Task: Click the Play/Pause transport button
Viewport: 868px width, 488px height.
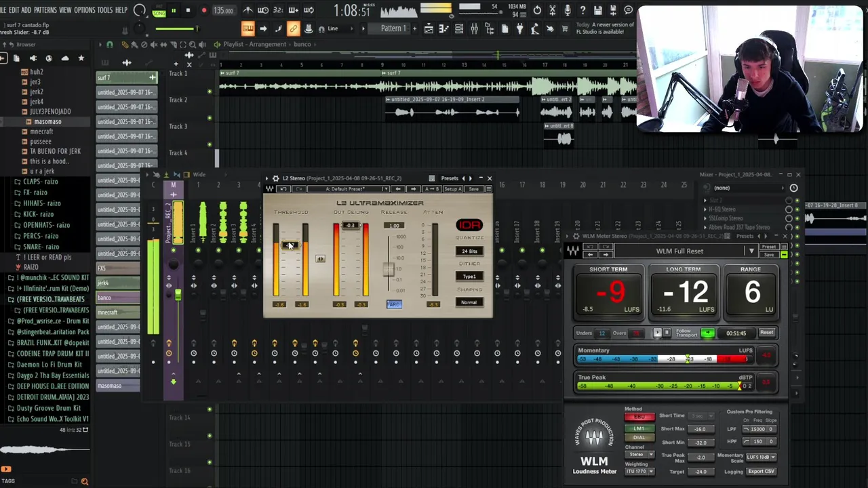Action: point(174,10)
